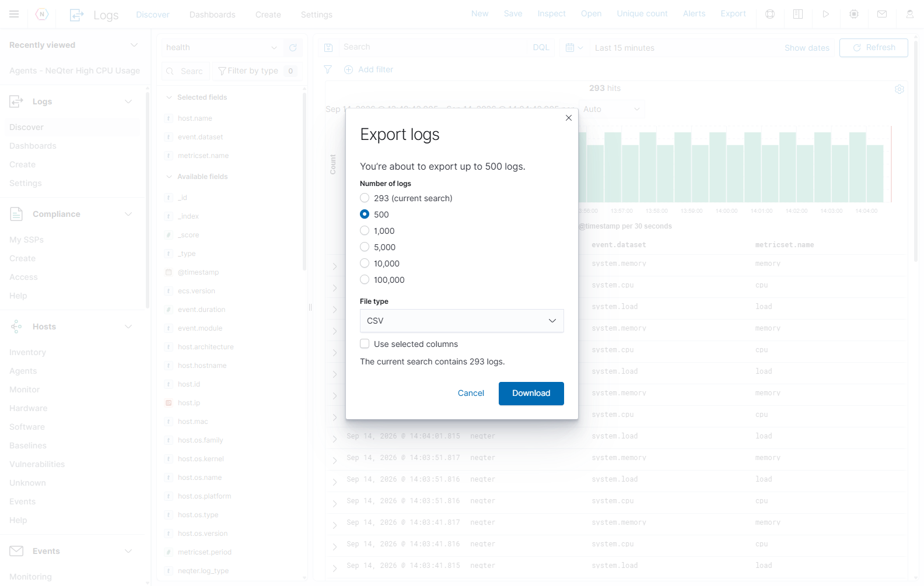Image resolution: width=924 pixels, height=586 pixels.
Task: Open the hamburger navigation menu
Action: click(14, 14)
